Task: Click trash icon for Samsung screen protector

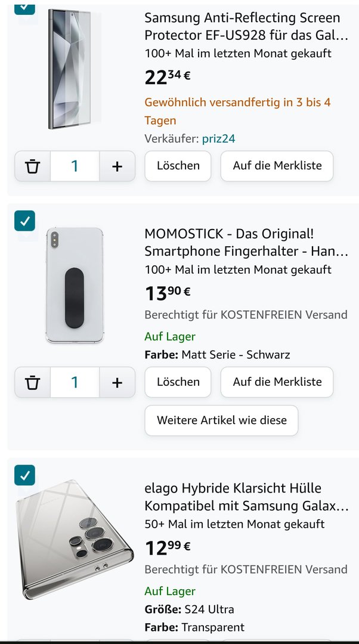Action: pyautogui.click(x=33, y=166)
